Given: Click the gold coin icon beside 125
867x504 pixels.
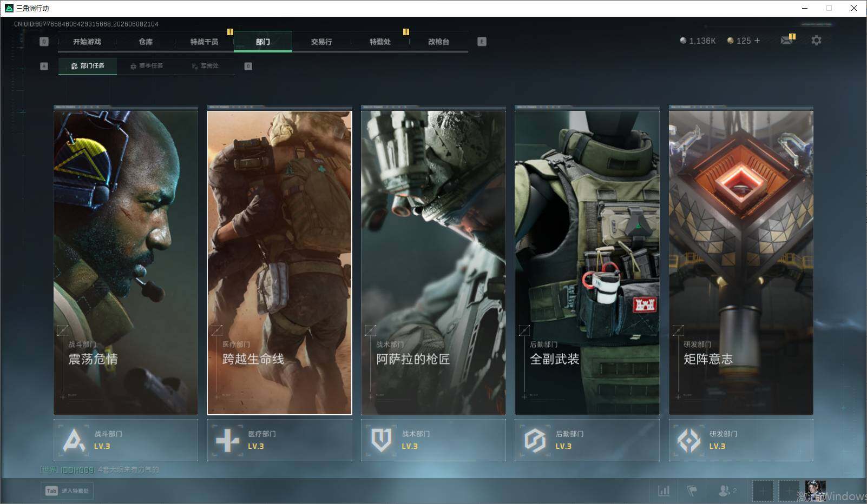Looking at the screenshot, I should (730, 41).
